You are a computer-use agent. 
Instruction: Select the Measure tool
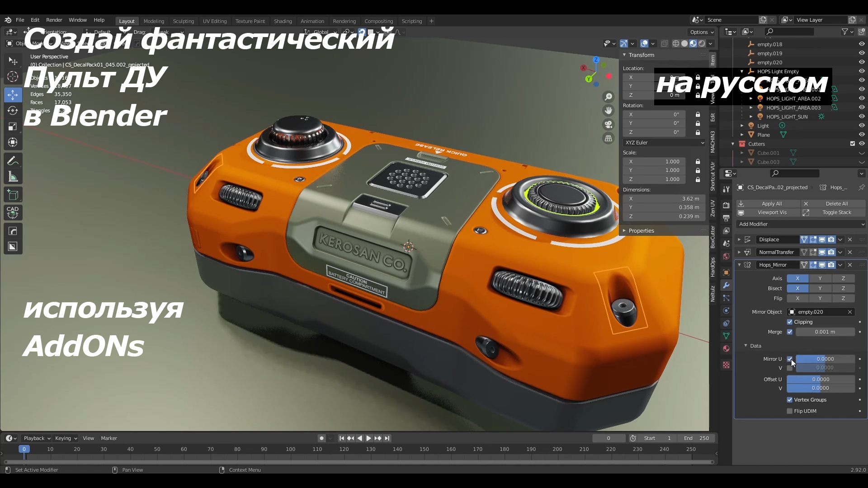pos(13,176)
